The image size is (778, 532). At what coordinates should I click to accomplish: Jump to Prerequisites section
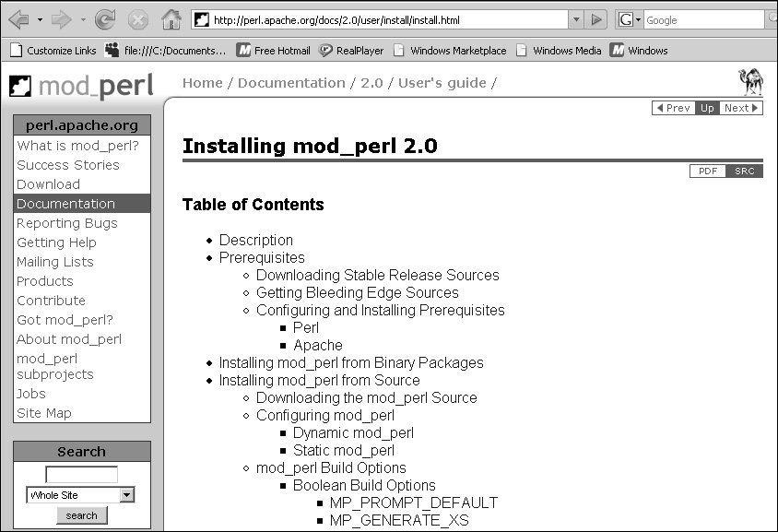tap(262, 257)
